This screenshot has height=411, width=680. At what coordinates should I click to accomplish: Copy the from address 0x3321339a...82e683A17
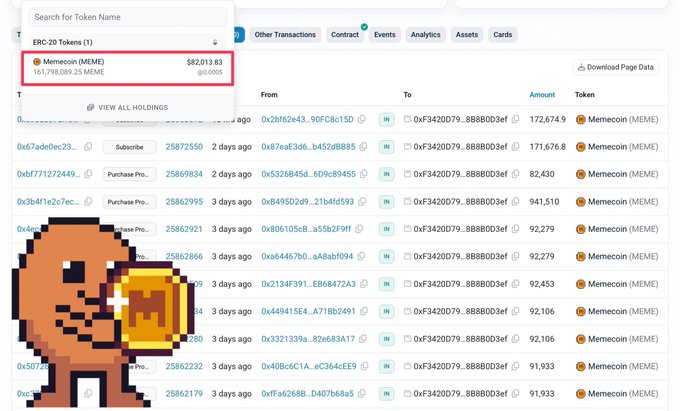click(363, 339)
